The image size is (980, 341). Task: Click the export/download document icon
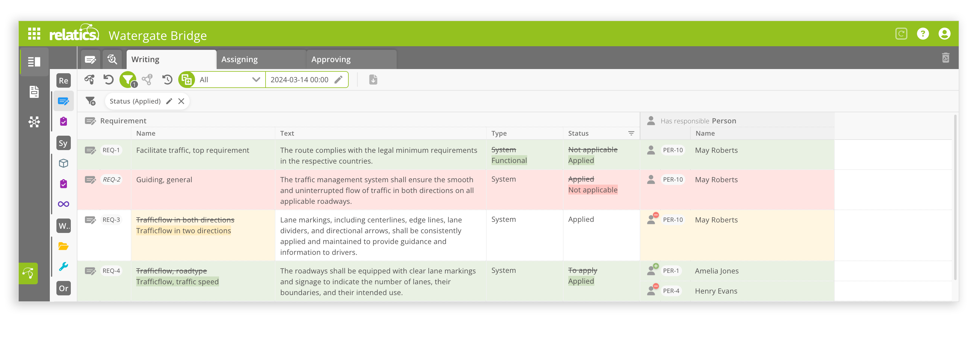click(373, 80)
